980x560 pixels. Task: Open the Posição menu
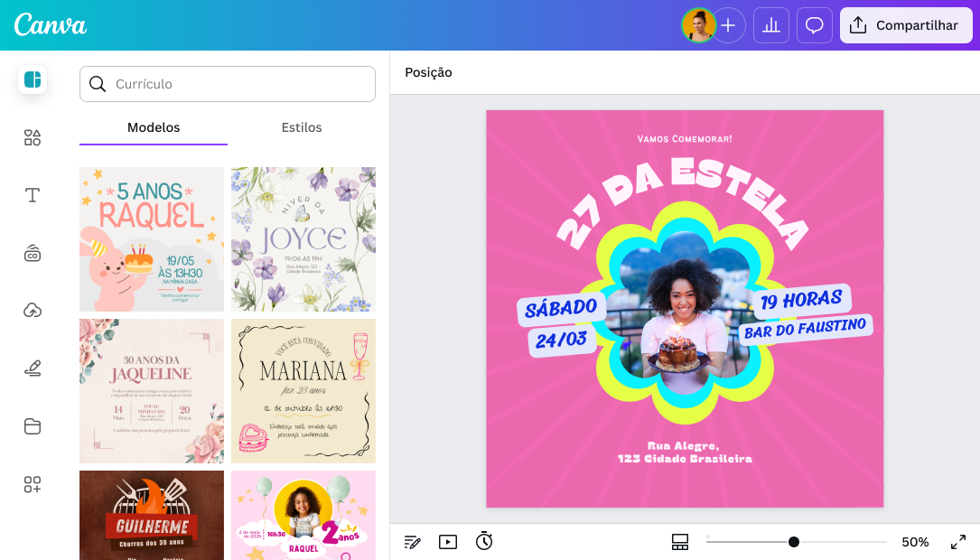click(429, 72)
